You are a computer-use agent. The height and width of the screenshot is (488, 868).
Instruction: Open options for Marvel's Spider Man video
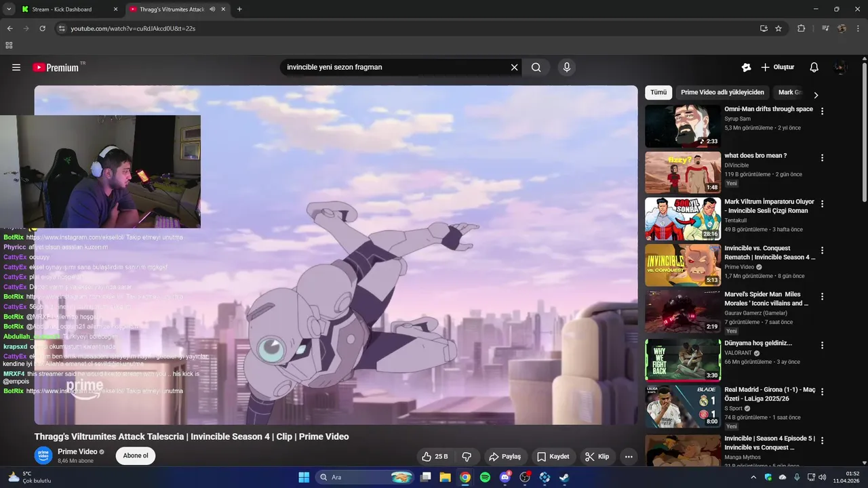pos(822,297)
